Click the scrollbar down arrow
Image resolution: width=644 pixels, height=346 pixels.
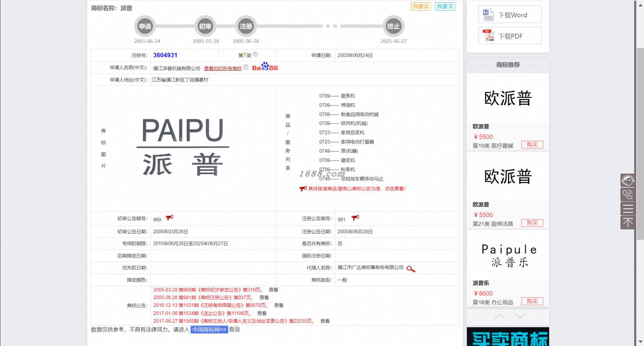[x=640, y=342]
